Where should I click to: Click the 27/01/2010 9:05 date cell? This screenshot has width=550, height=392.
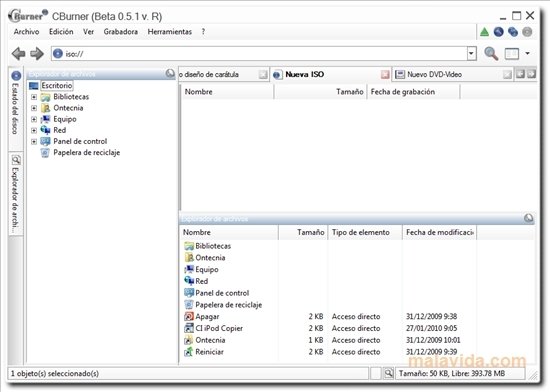(x=431, y=329)
